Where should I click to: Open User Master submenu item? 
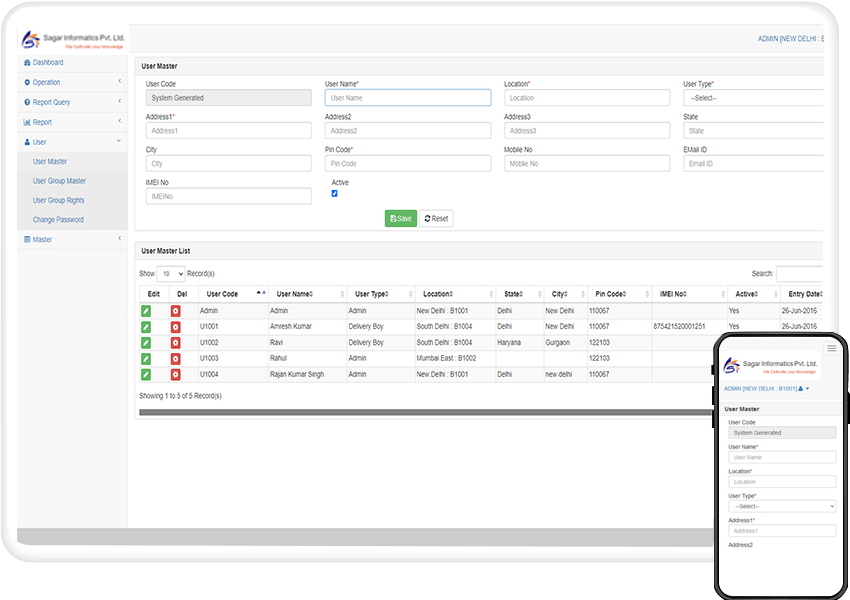(50, 162)
